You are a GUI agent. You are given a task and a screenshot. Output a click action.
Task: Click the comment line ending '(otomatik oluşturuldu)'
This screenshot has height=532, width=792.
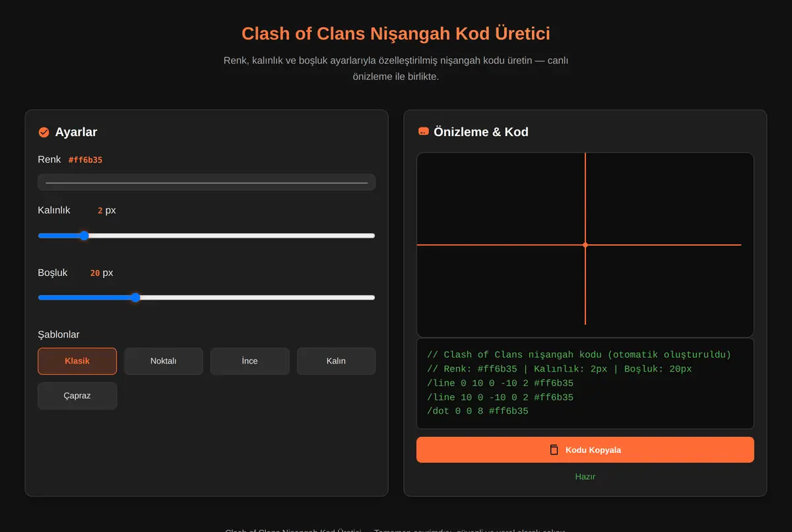(579, 354)
